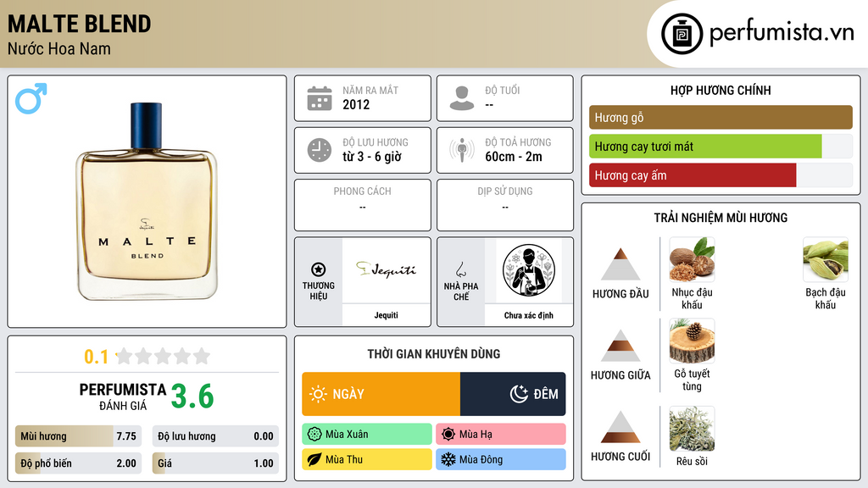Click the MALTE BLEND title heading
This screenshot has height=488, width=868.
point(79,24)
